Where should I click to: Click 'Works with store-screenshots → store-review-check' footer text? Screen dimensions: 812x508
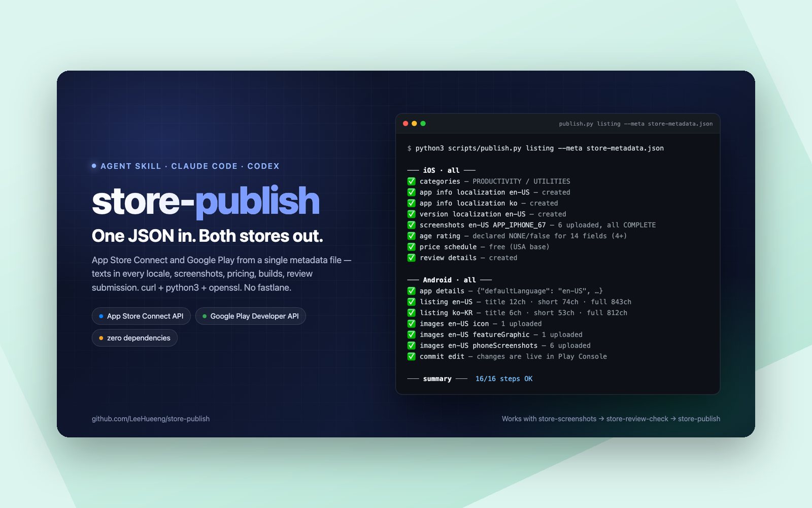(x=611, y=419)
